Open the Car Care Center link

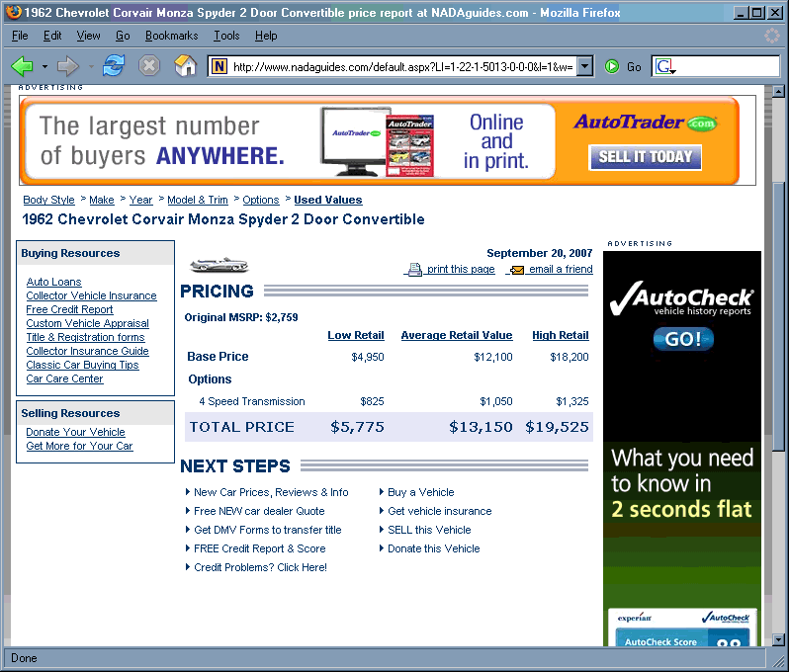pos(64,378)
